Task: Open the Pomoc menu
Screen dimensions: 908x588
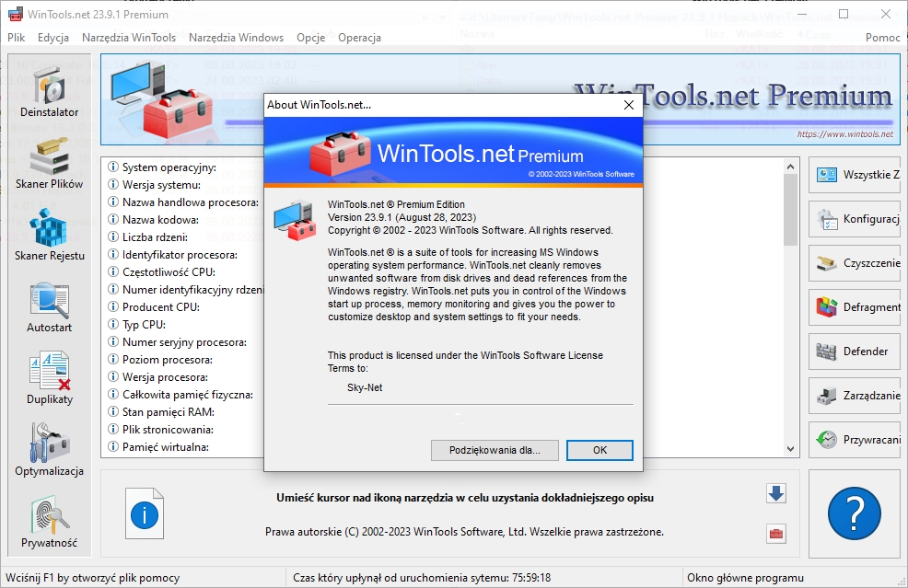Action: [883, 37]
